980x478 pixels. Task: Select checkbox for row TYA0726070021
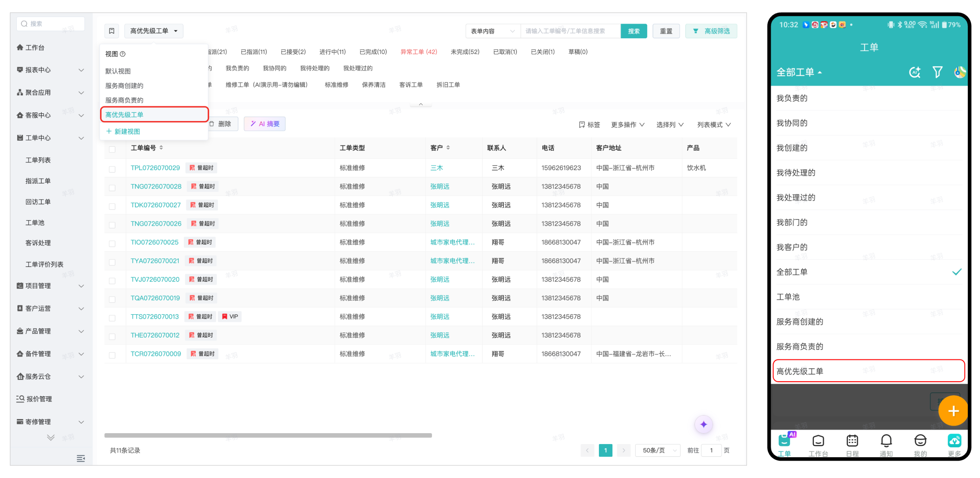click(x=112, y=262)
